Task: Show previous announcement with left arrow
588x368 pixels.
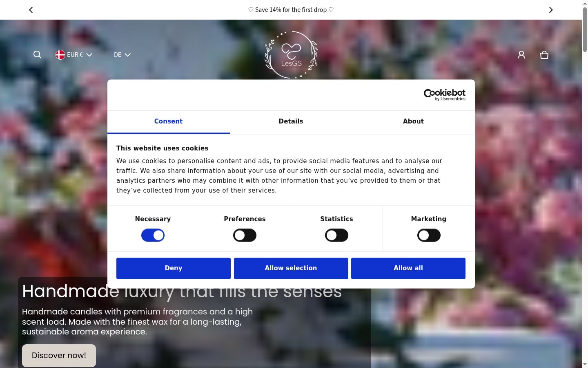Action: 31,10
